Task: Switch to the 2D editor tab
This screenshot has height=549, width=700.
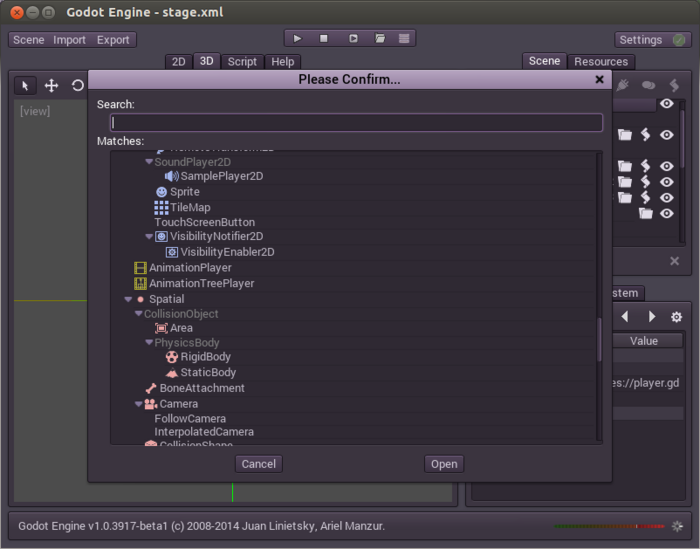Action: (179, 62)
